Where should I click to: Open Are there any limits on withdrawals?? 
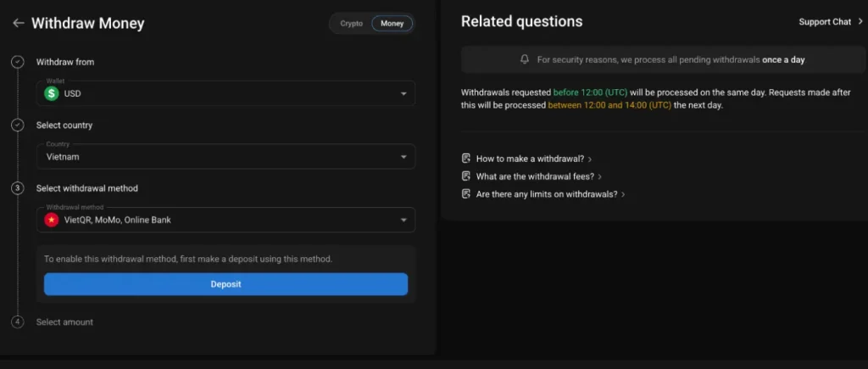(x=547, y=194)
